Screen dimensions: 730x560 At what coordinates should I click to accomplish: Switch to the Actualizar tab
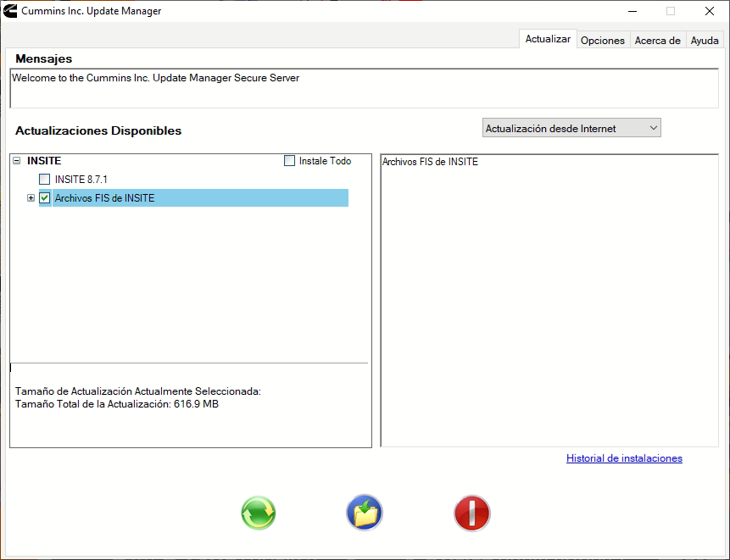point(548,39)
